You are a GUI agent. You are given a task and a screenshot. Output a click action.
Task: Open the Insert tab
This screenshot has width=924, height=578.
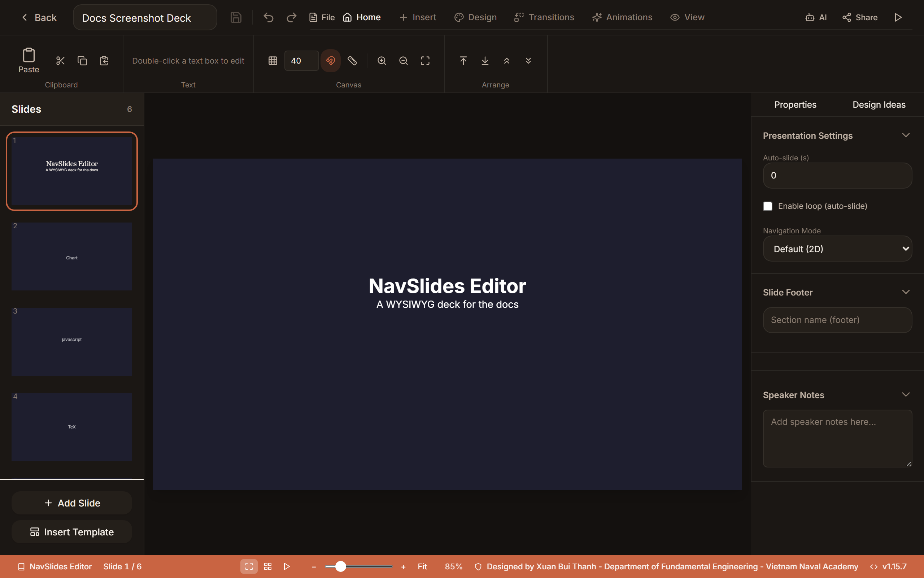click(418, 18)
